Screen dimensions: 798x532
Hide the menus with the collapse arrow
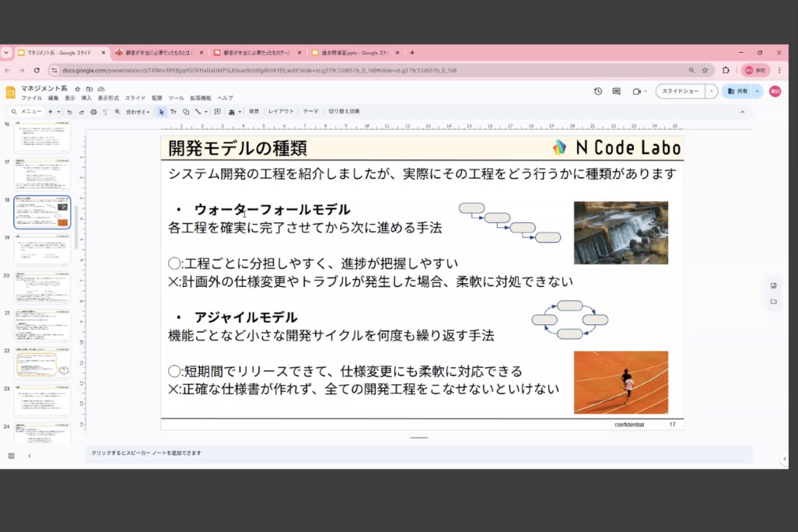click(x=741, y=112)
